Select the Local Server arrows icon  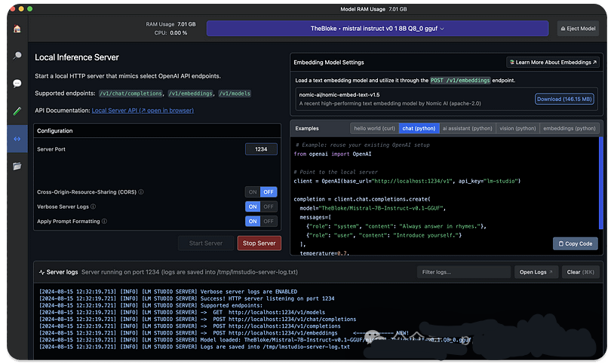(x=17, y=139)
